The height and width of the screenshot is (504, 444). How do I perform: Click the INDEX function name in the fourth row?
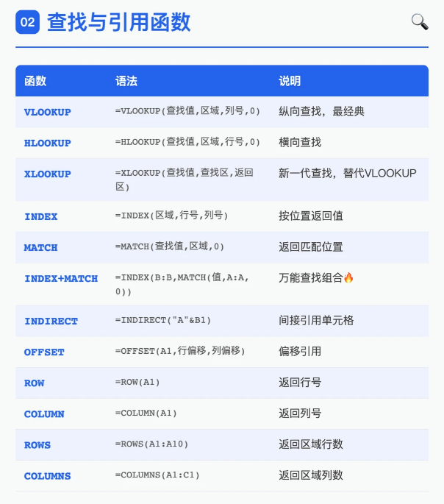[x=40, y=216]
